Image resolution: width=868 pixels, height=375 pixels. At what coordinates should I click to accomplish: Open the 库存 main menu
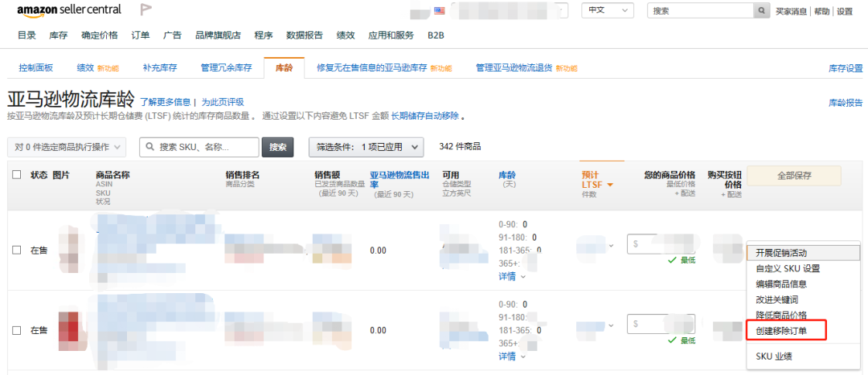[58, 35]
